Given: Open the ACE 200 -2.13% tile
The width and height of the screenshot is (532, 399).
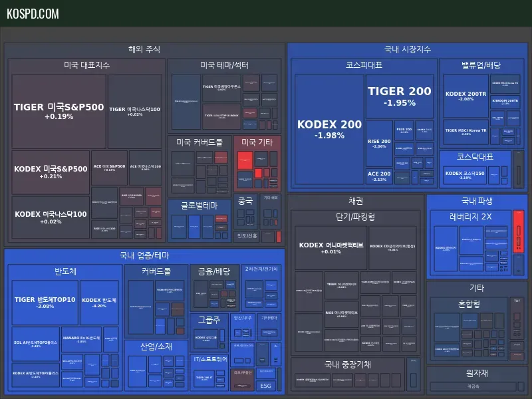Looking at the screenshot, I should pyautogui.click(x=379, y=176).
